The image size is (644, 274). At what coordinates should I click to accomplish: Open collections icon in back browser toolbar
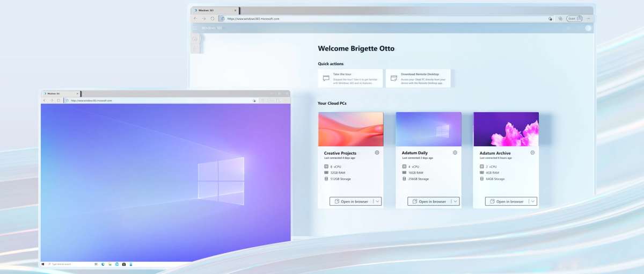coord(560,18)
